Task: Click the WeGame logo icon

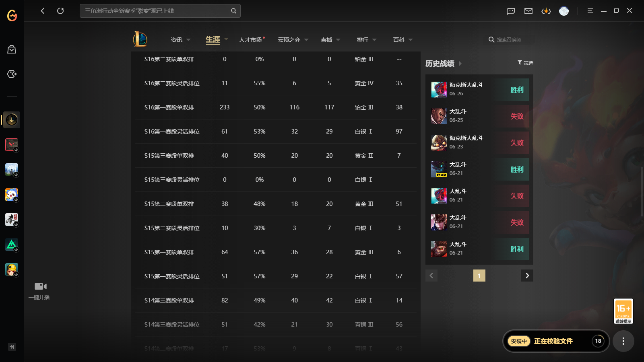Action: (x=12, y=15)
